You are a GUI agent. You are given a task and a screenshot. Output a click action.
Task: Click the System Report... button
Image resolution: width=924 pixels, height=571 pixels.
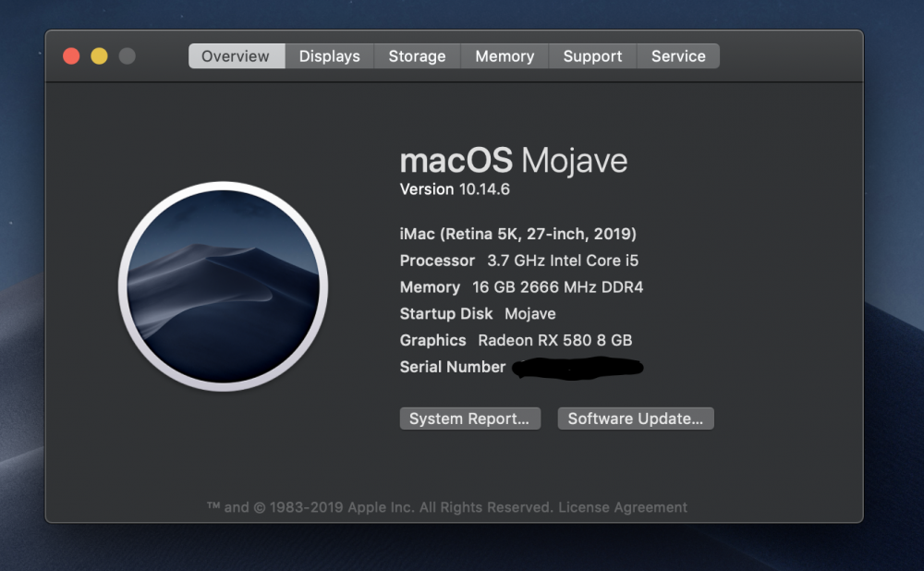469,419
